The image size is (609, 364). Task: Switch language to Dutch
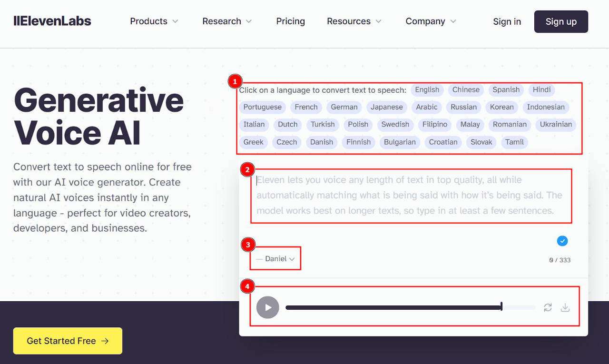[288, 125]
